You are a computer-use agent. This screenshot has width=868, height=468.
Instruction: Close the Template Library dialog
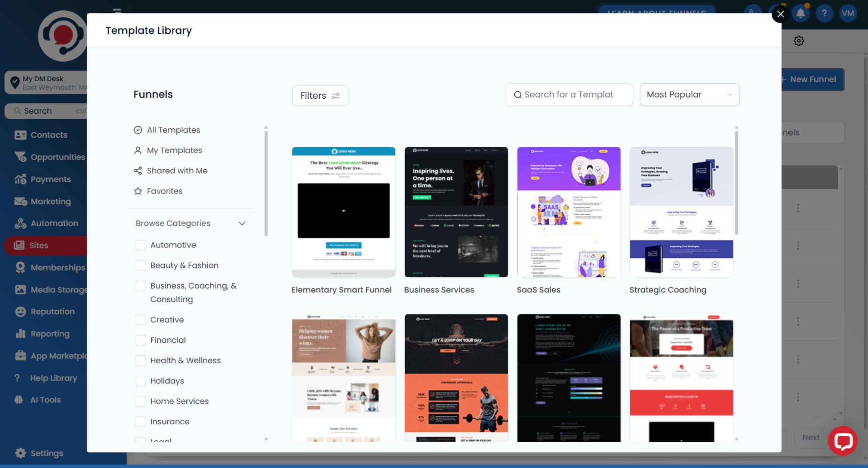coord(780,14)
